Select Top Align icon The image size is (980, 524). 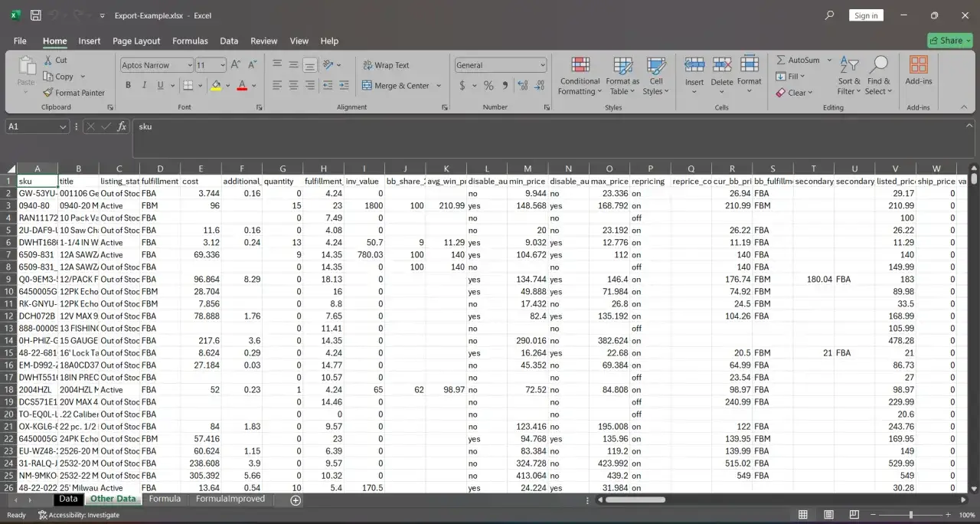point(277,65)
